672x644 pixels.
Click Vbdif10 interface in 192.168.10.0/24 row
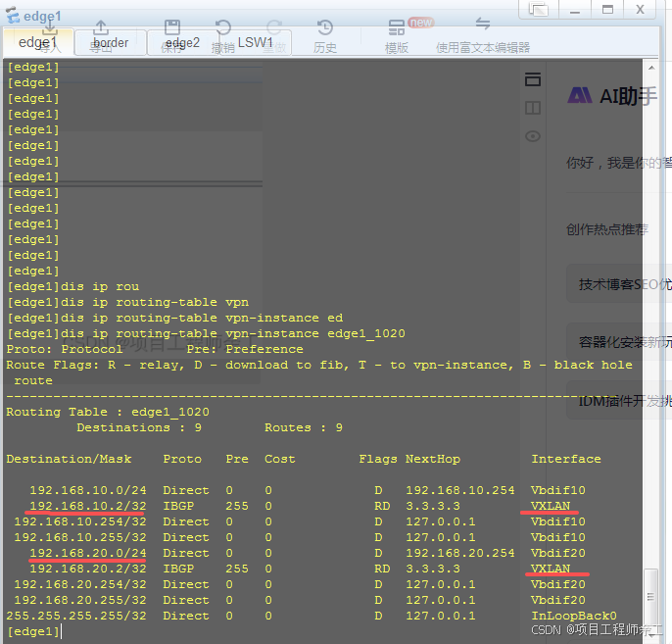(x=558, y=490)
